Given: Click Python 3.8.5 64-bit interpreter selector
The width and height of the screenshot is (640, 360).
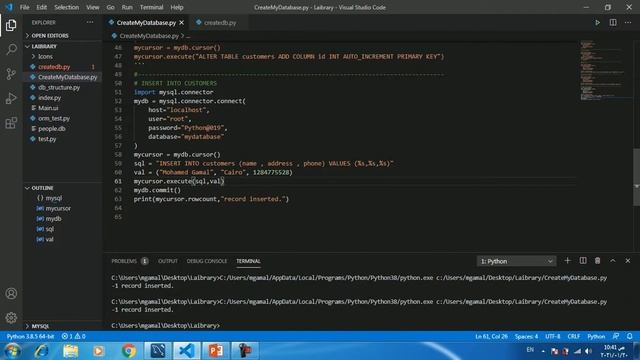Looking at the screenshot, I should click(30, 336).
